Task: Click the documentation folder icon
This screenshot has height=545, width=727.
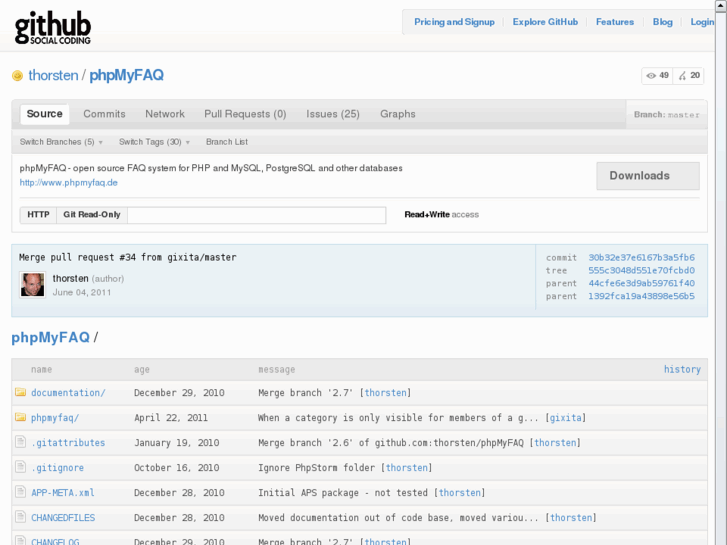Action: [20, 392]
